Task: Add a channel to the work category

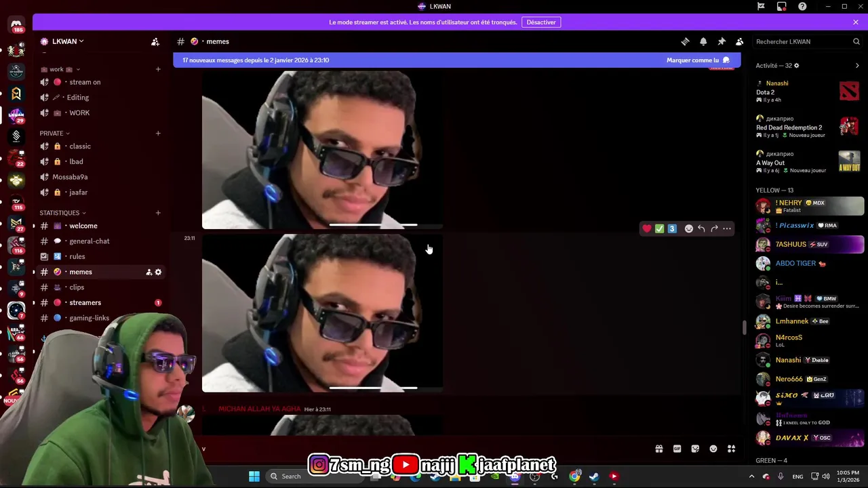Action: tap(158, 69)
